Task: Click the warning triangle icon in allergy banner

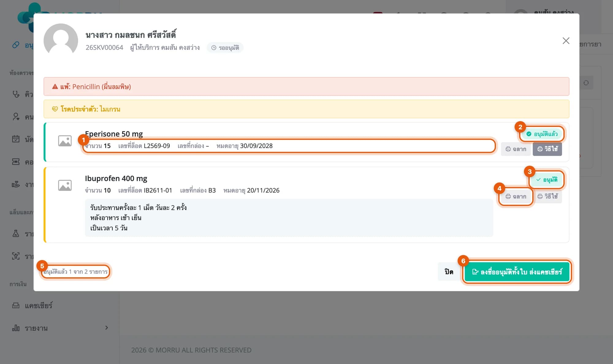Action: point(55,87)
